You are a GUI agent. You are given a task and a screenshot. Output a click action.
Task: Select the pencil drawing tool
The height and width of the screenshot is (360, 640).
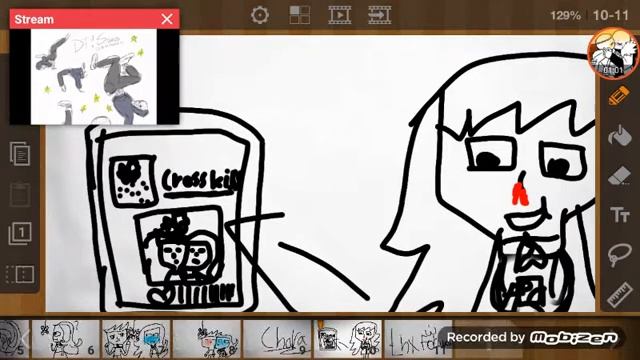[619, 96]
